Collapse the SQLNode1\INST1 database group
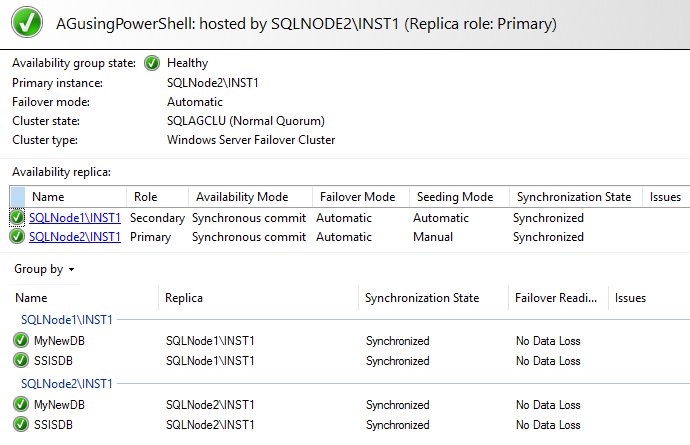 point(67,319)
